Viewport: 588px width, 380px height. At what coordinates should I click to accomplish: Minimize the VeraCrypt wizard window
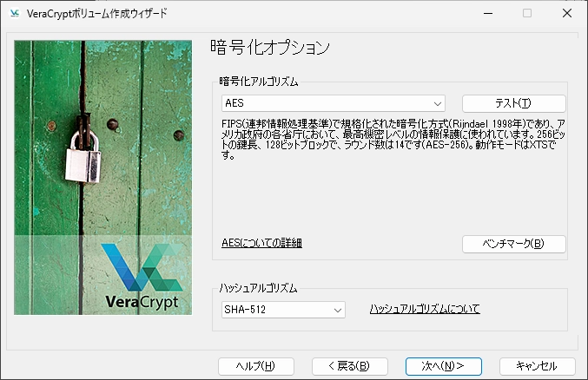[x=488, y=14]
